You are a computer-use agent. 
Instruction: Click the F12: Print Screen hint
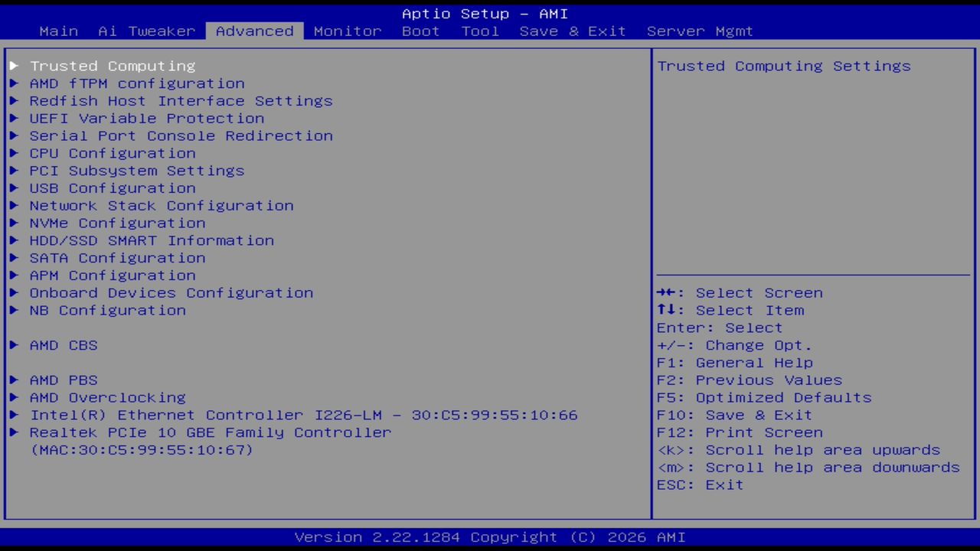click(740, 432)
